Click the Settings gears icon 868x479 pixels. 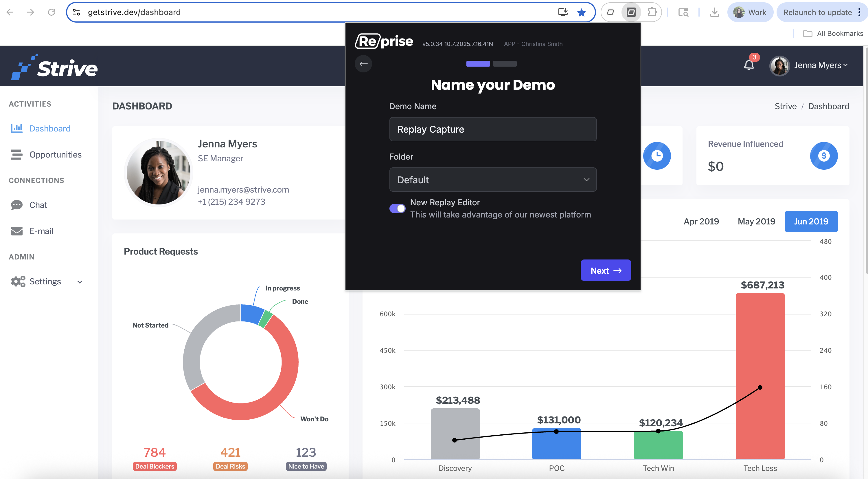coord(18,281)
